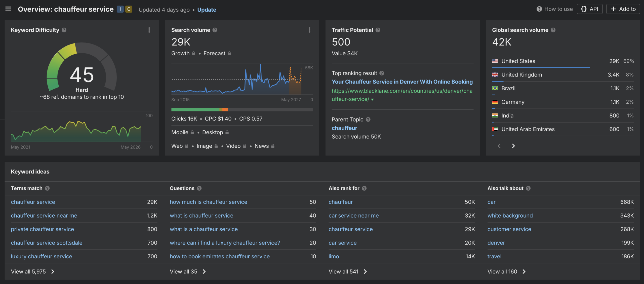
Task: Open private chauffeur service keyword
Action: [x=42, y=229]
